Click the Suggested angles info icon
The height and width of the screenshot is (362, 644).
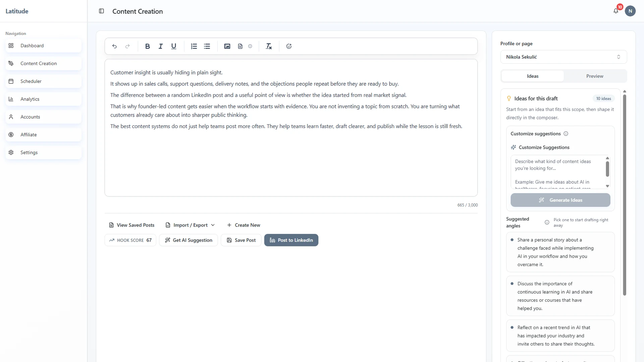547,222
